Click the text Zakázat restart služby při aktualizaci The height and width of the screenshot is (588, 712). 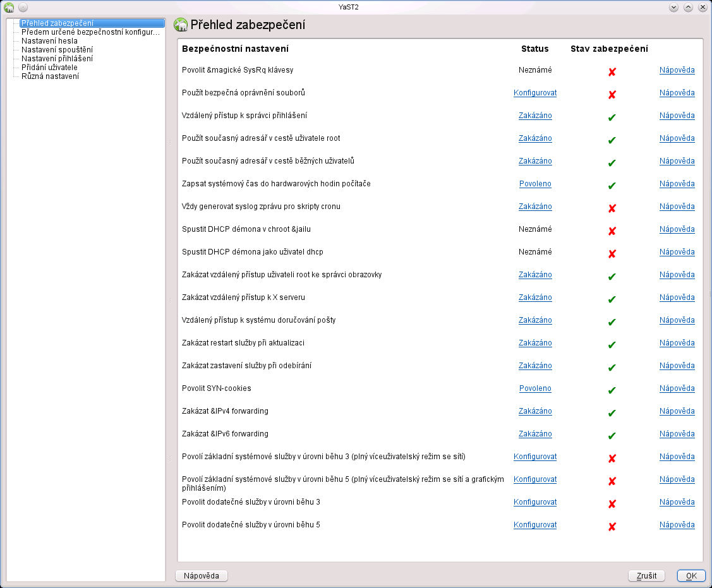coord(243,342)
